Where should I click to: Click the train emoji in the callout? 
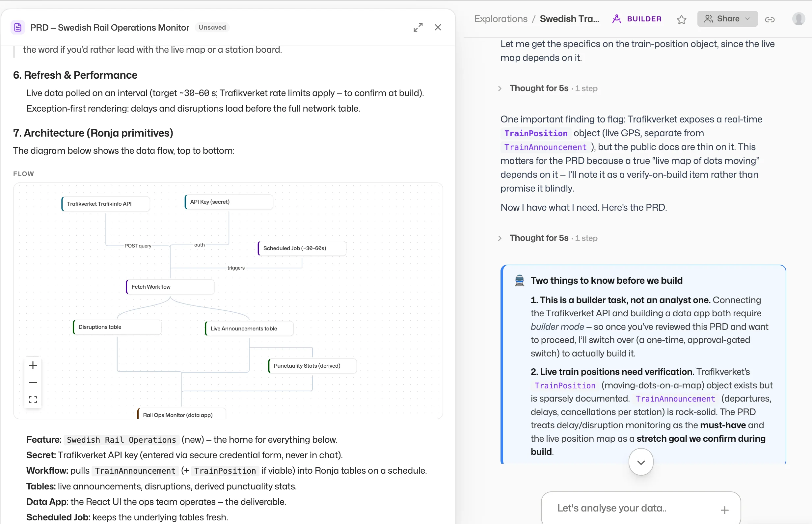(520, 281)
